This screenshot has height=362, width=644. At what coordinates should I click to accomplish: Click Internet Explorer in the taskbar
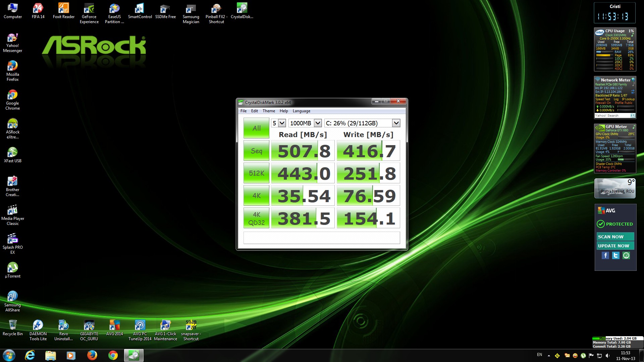[30, 355]
